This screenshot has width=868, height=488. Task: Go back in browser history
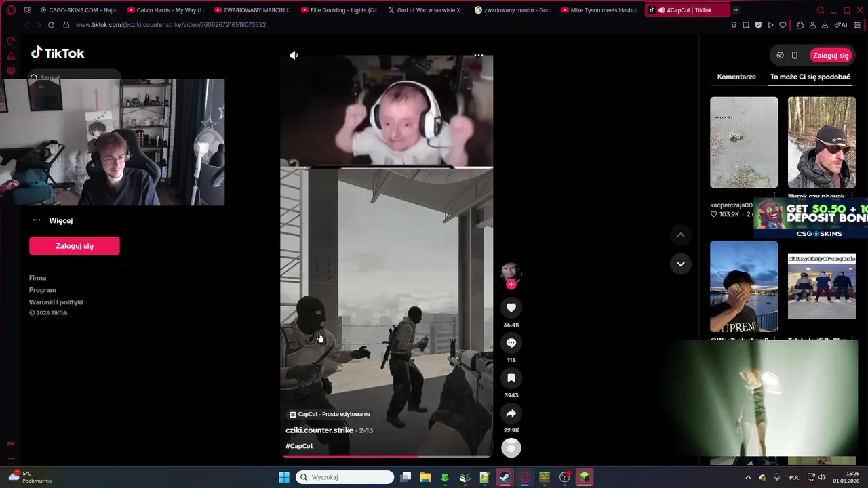coord(27,25)
